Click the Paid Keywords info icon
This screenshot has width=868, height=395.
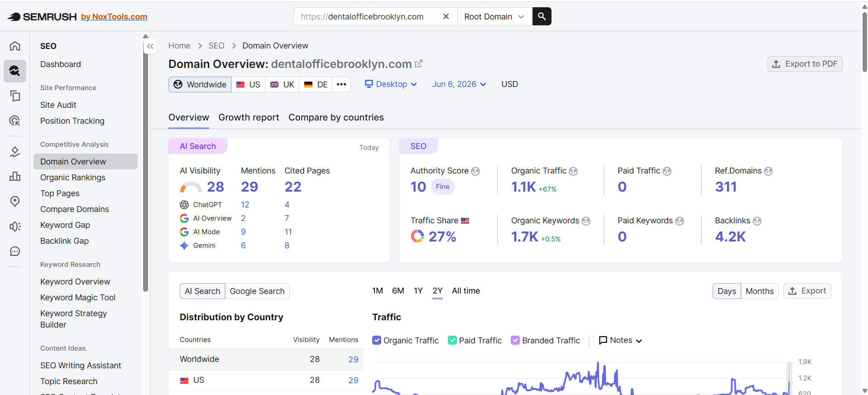click(x=680, y=221)
